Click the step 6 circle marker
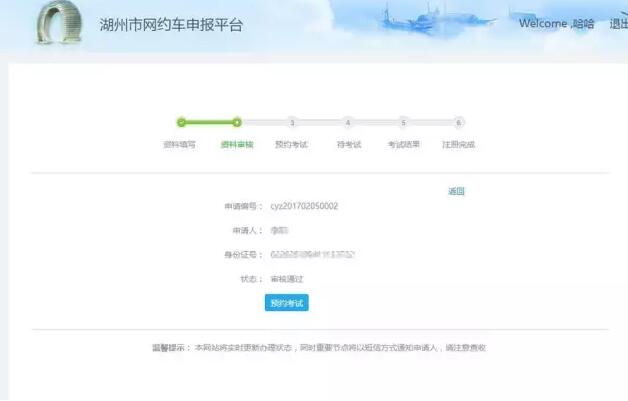Image resolution: width=628 pixels, height=401 pixels. point(459,122)
